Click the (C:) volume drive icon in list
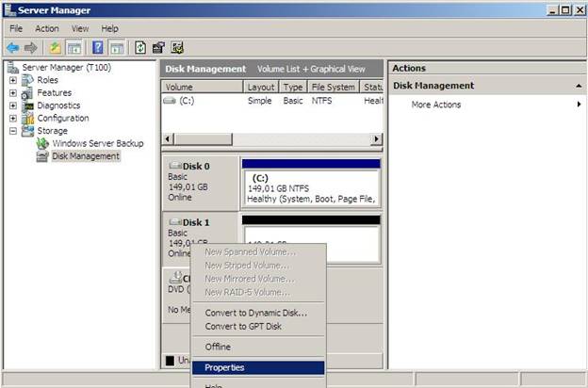Image resolution: width=588 pixels, height=388 pixels. tap(170, 101)
